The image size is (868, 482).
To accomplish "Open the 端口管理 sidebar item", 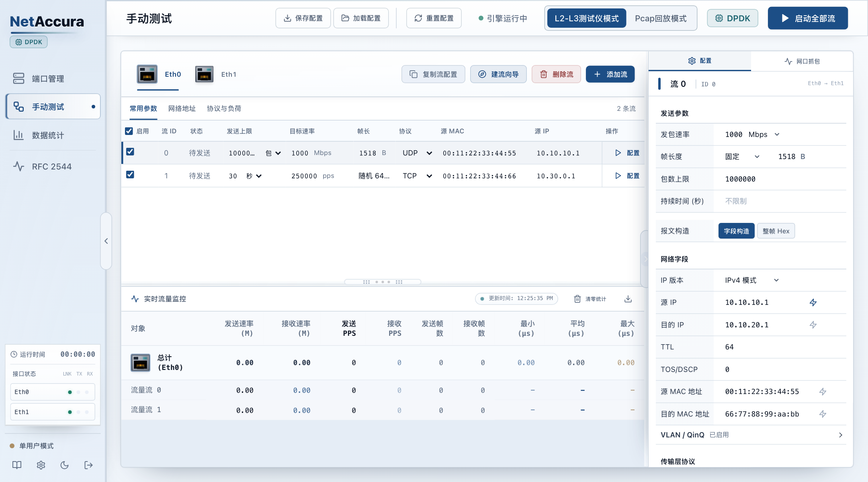I will tap(53, 79).
